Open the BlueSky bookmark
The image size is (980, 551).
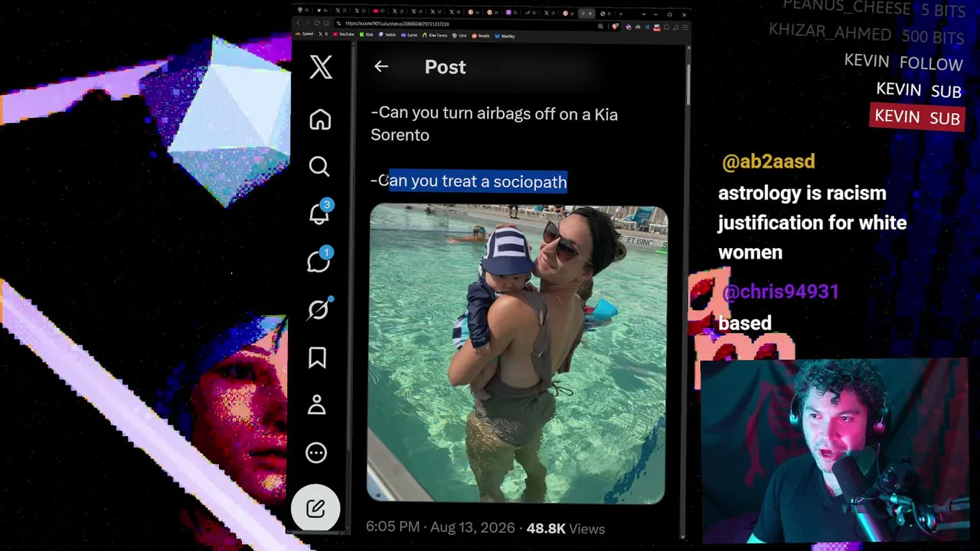tap(505, 35)
